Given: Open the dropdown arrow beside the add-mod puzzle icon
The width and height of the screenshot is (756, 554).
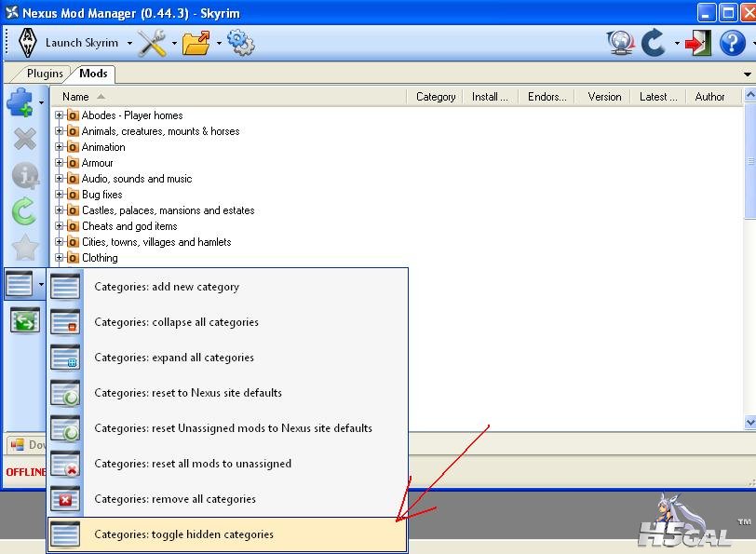Looking at the screenshot, I should click(42, 102).
